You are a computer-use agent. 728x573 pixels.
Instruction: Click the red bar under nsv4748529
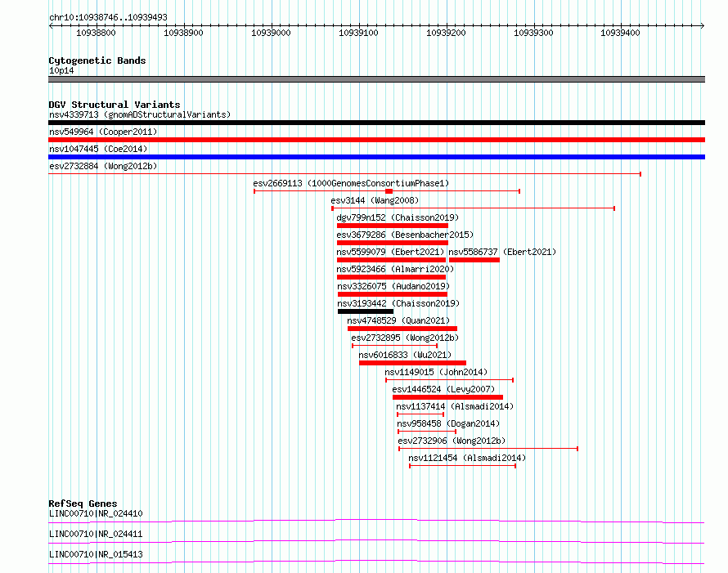pyautogui.click(x=402, y=329)
